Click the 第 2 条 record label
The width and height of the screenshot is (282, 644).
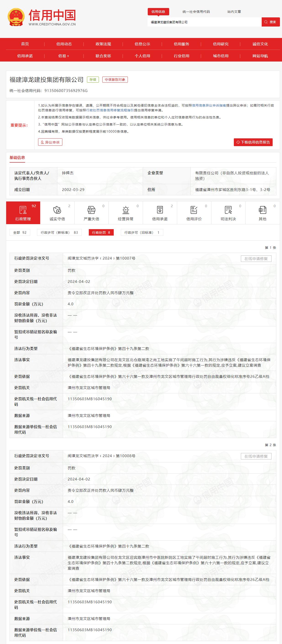coord(271,445)
